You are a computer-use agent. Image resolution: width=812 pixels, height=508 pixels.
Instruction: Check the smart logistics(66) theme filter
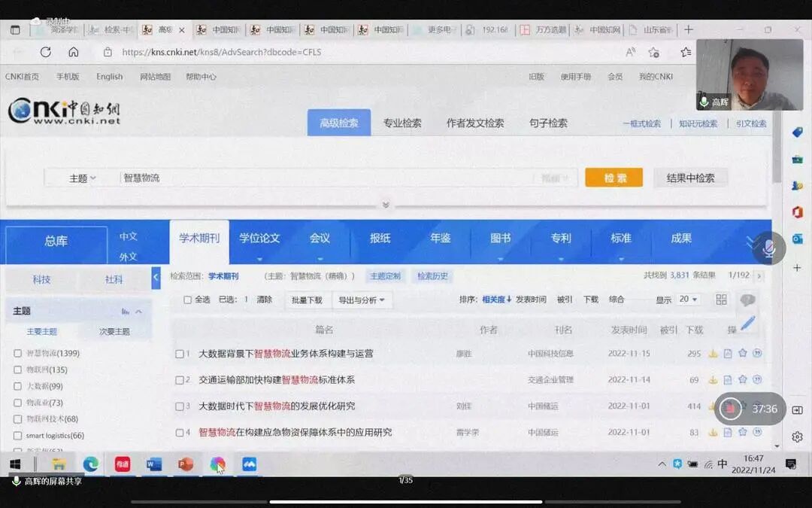17,436
